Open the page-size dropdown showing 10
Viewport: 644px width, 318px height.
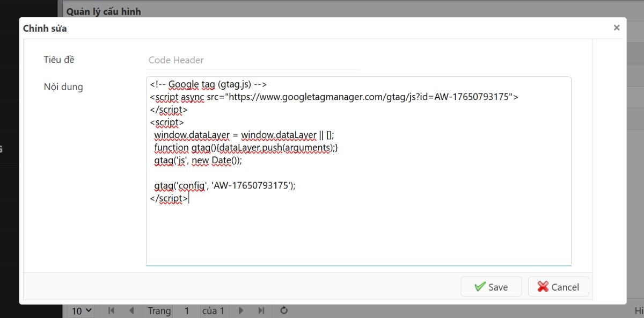(82, 310)
